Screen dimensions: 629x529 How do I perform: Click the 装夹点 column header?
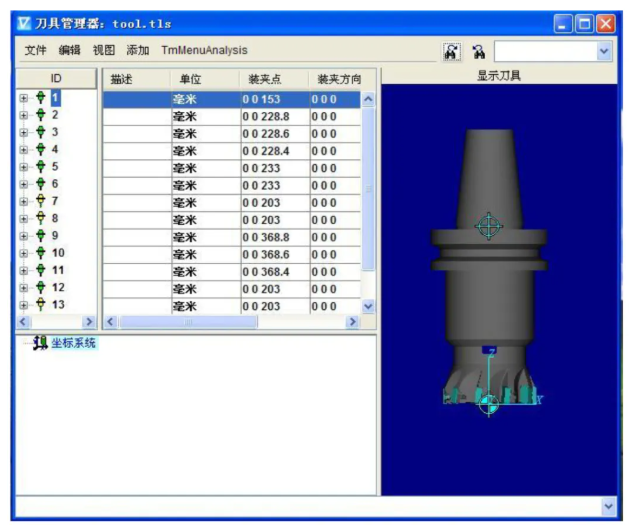(266, 79)
